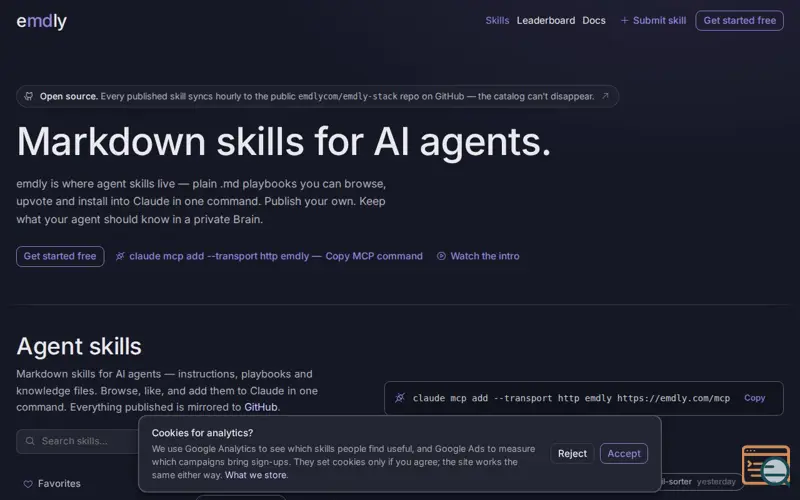This screenshot has height=500, width=800.
Task: Copy the claude mcp add command
Action: (754, 398)
